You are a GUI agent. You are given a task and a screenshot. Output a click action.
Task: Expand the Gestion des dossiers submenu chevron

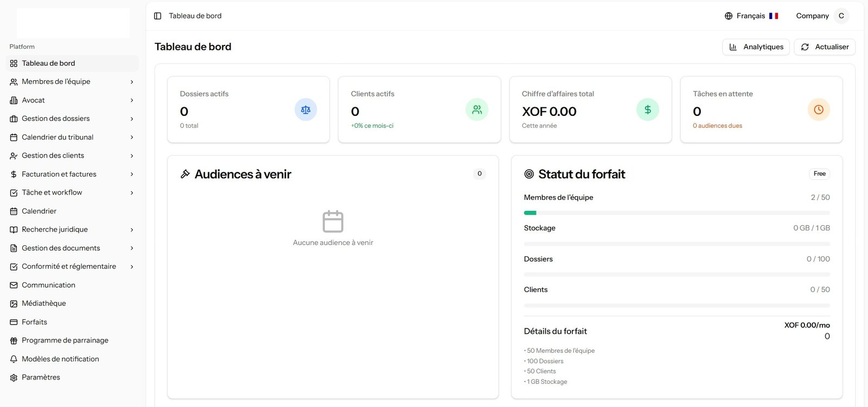coord(132,119)
